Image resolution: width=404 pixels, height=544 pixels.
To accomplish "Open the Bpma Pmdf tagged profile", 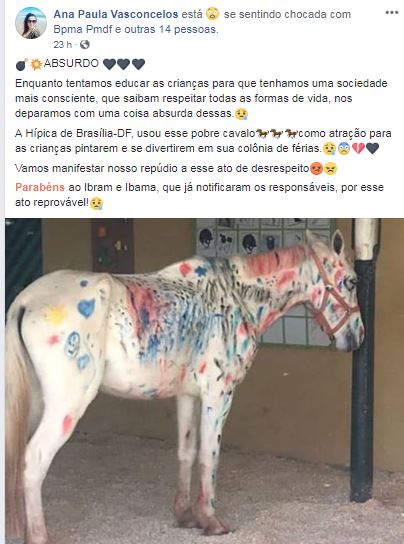I will click(x=83, y=29).
